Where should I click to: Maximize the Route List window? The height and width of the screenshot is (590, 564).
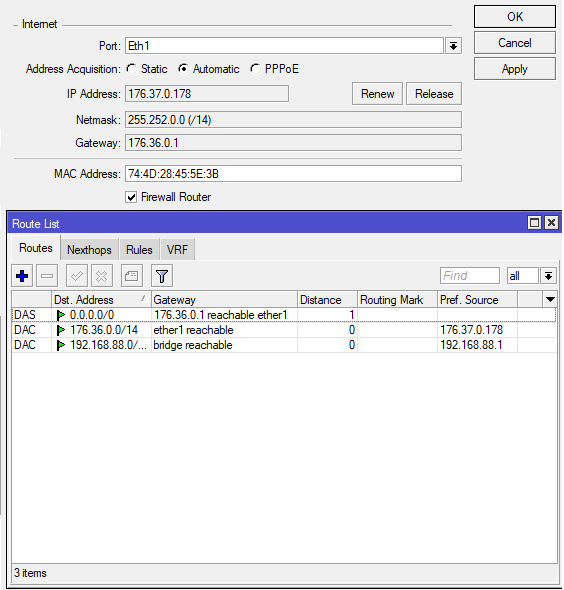click(x=534, y=223)
